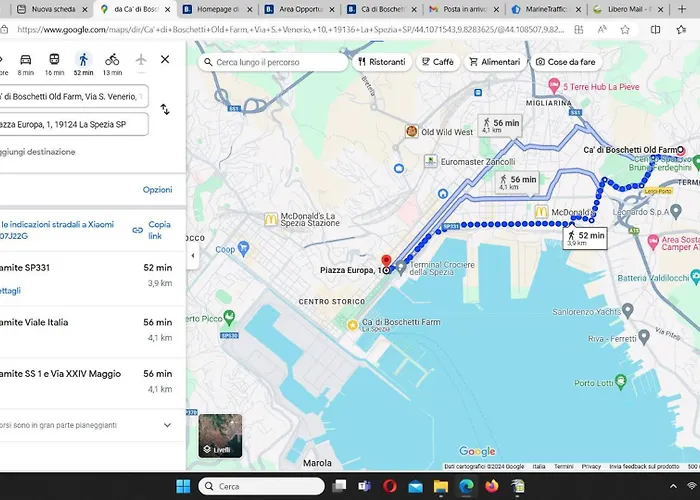Click the Cerca lungo il percorso search field
The width and height of the screenshot is (700, 500).
pyautogui.click(x=274, y=62)
